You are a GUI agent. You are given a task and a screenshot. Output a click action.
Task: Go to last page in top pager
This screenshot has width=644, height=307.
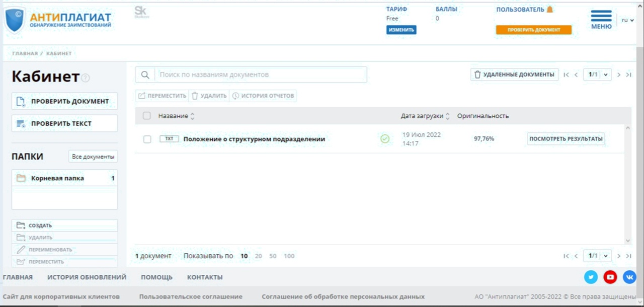pyautogui.click(x=628, y=74)
